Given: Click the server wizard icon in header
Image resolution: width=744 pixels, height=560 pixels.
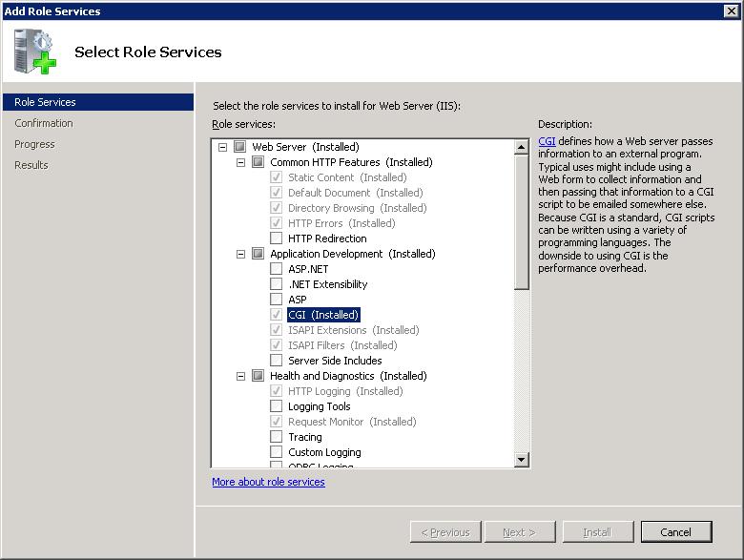Looking at the screenshot, I should (34, 52).
